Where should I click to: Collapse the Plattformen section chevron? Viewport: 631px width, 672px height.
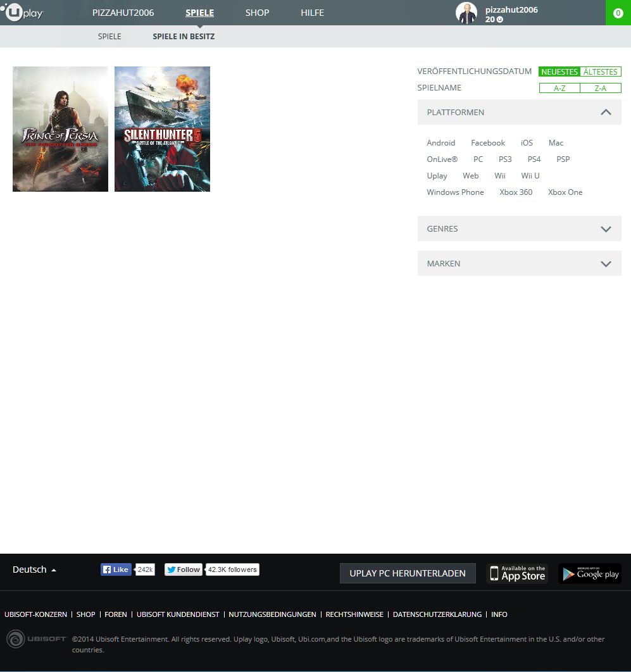(x=606, y=112)
